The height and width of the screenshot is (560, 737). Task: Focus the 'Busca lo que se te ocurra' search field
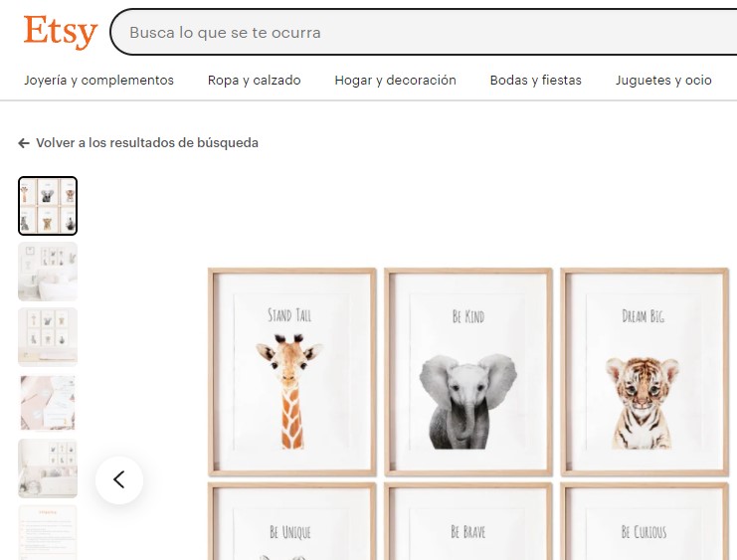pos(418,32)
